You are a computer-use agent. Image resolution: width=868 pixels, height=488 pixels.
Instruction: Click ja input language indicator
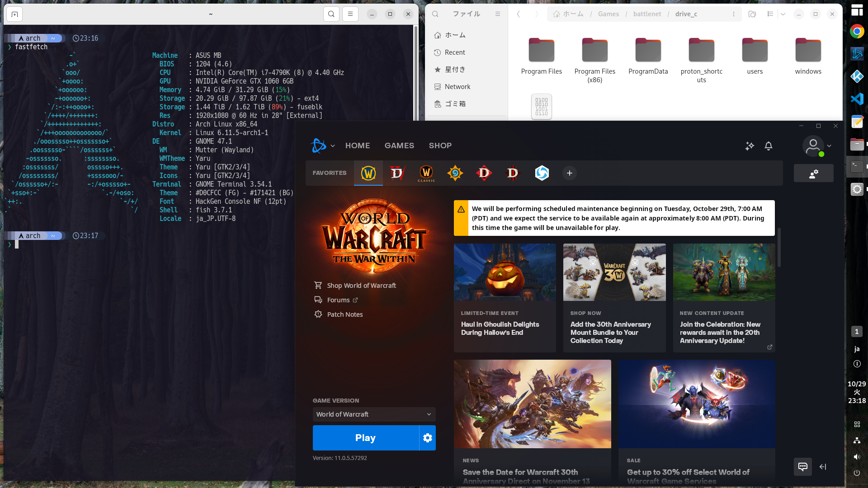pyautogui.click(x=857, y=349)
